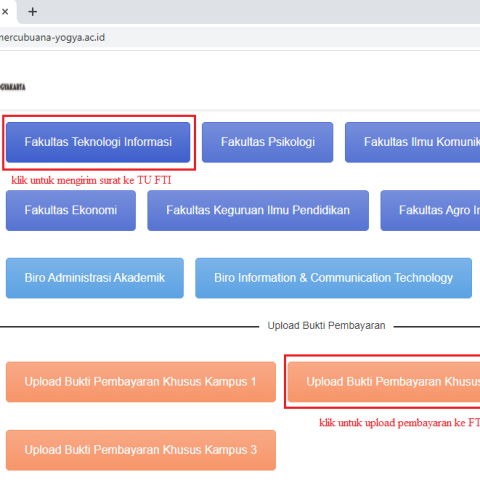This screenshot has height=480, width=480.
Task: Upload Bukti Pembayaran Khusus Kampus 3
Action: 141,450
